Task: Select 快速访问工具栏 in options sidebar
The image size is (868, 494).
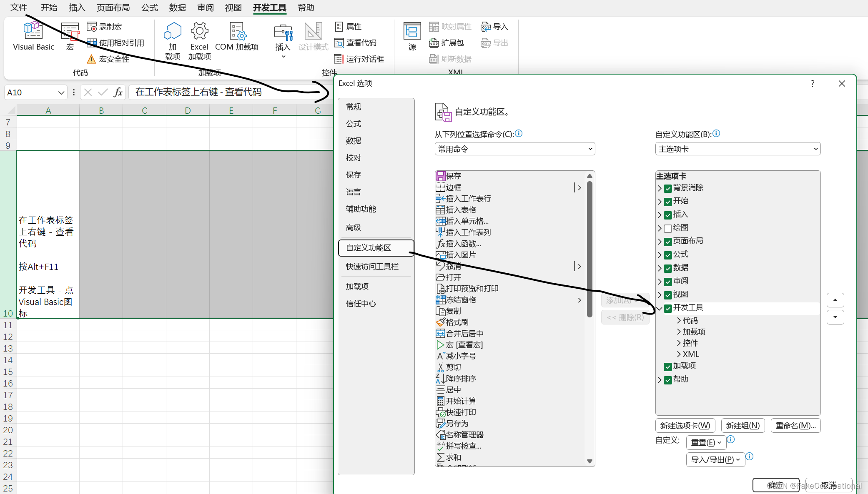Action: pos(376,267)
